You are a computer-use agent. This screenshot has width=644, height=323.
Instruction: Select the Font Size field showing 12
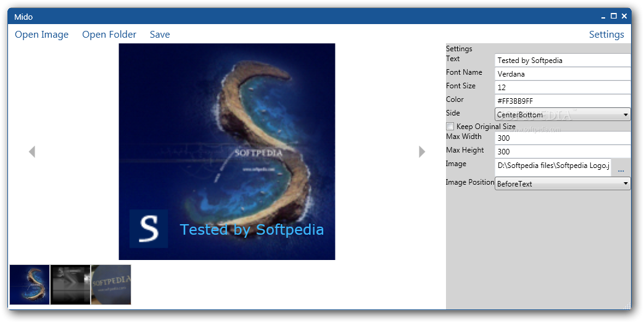563,87
